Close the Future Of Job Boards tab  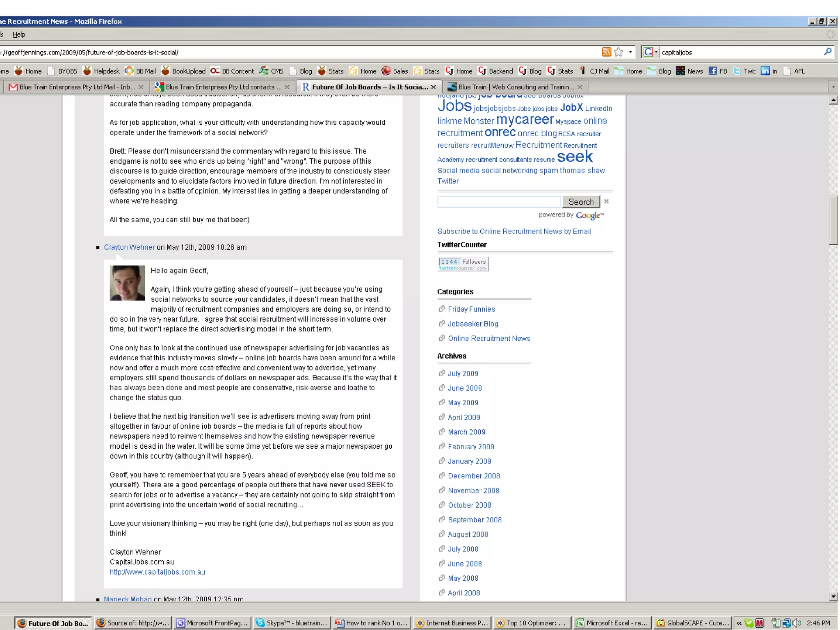click(x=434, y=87)
